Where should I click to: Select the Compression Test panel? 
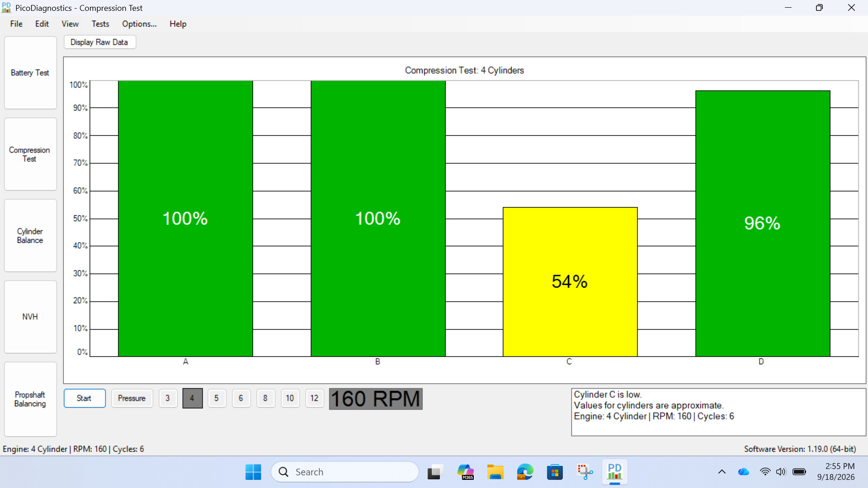click(x=30, y=154)
